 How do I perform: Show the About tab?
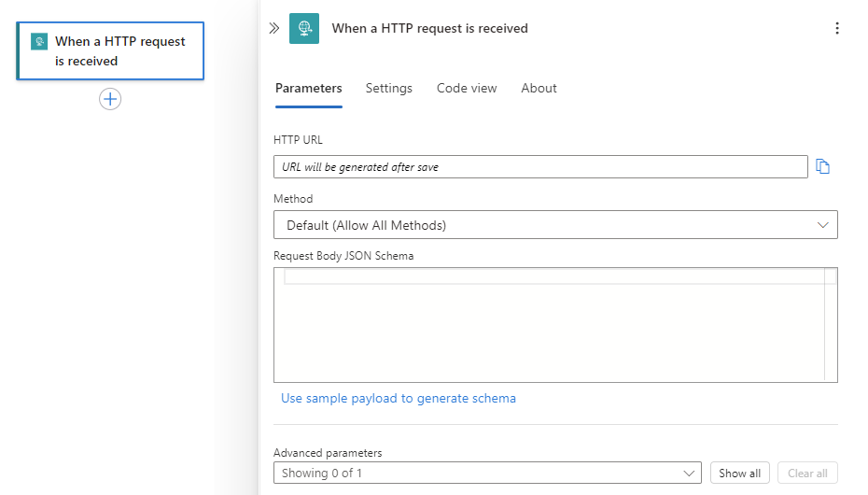[x=539, y=88]
